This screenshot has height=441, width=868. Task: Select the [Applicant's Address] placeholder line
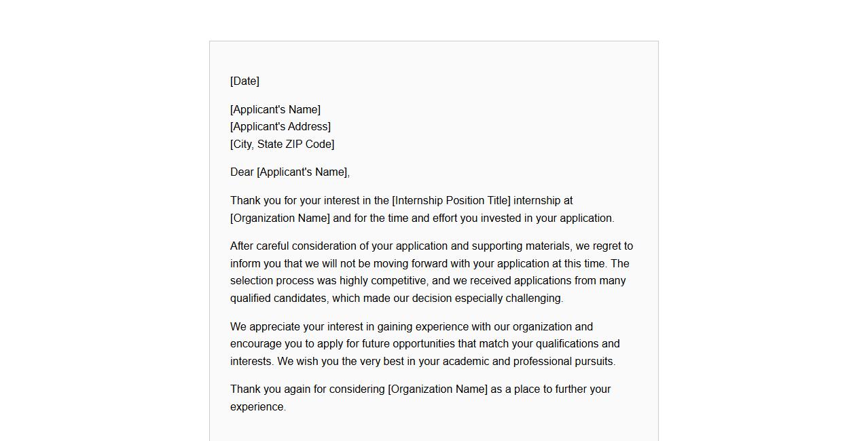click(x=280, y=127)
